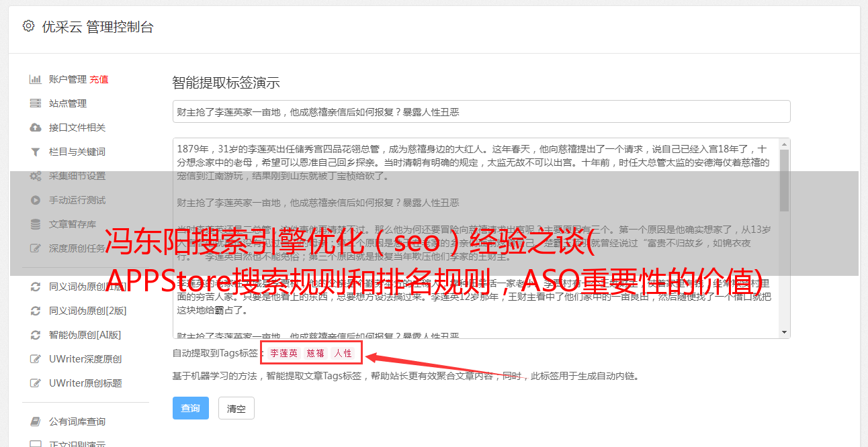Click the red 充值 link
Screen dimensions: 868x447
point(99,79)
